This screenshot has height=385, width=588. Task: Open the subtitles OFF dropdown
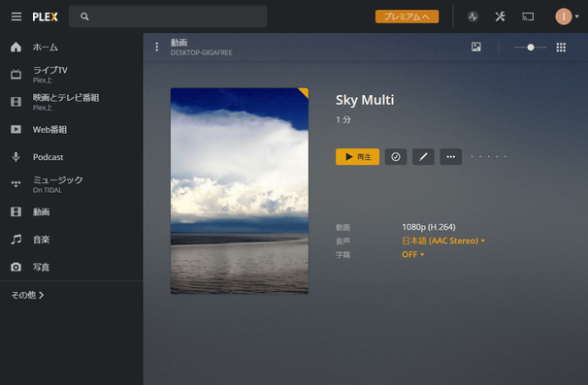(x=413, y=254)
